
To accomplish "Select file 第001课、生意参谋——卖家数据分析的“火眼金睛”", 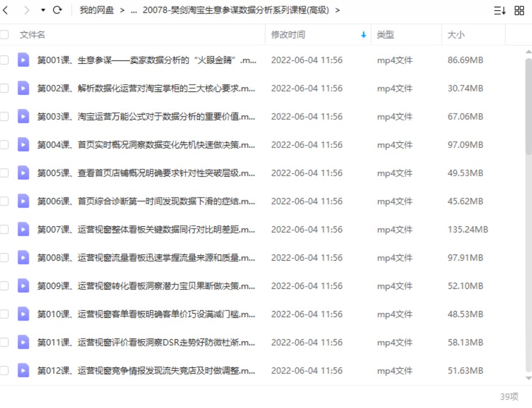I will point(147,60).
